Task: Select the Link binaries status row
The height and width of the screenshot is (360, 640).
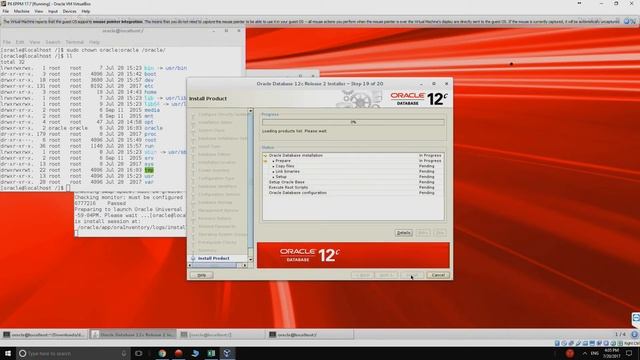Action: [353, 171]
